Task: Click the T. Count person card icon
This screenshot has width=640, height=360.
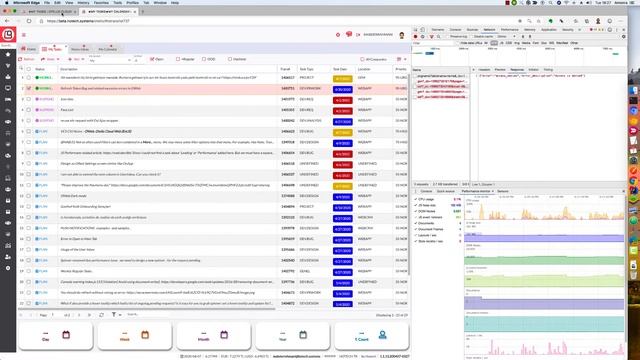Action: click(x=382, y=335)
